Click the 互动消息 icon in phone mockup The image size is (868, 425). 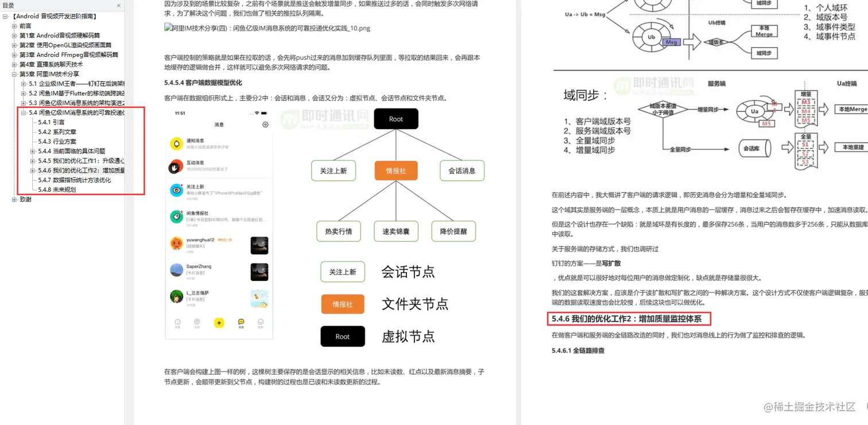point(176,167)
